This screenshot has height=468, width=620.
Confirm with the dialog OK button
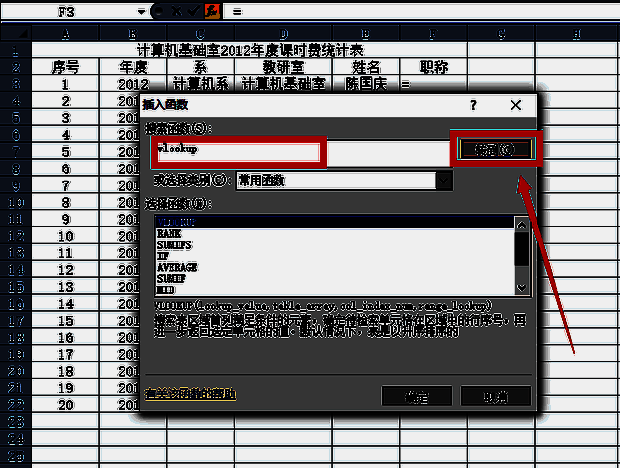coord(416,395)
